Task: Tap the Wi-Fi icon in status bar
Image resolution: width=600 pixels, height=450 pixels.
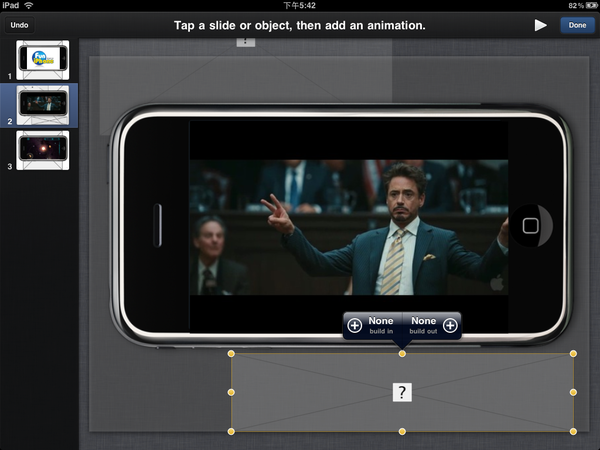Action: coord(29,5)
